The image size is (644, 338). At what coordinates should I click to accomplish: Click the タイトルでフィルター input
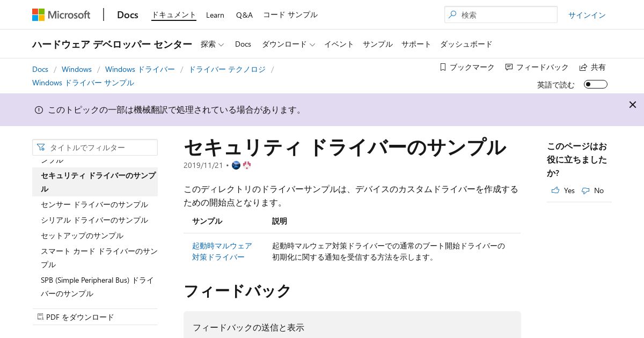point(95,148)
